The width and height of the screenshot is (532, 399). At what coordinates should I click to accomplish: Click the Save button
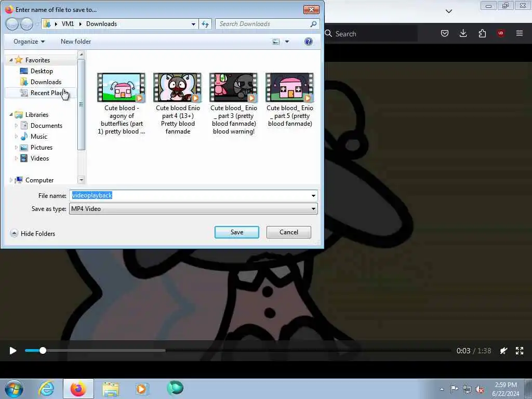pyautogui.click(x=236, y=232)
